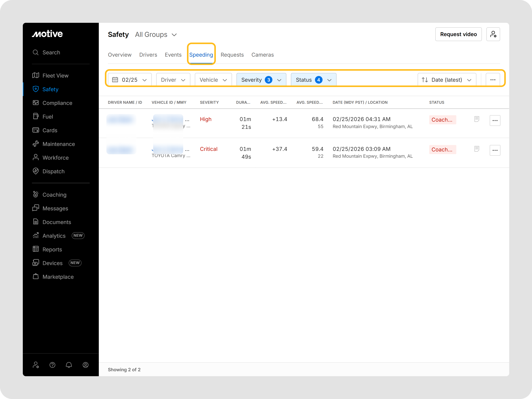
Task: Click the Motive logo
Action: (47, 34)
